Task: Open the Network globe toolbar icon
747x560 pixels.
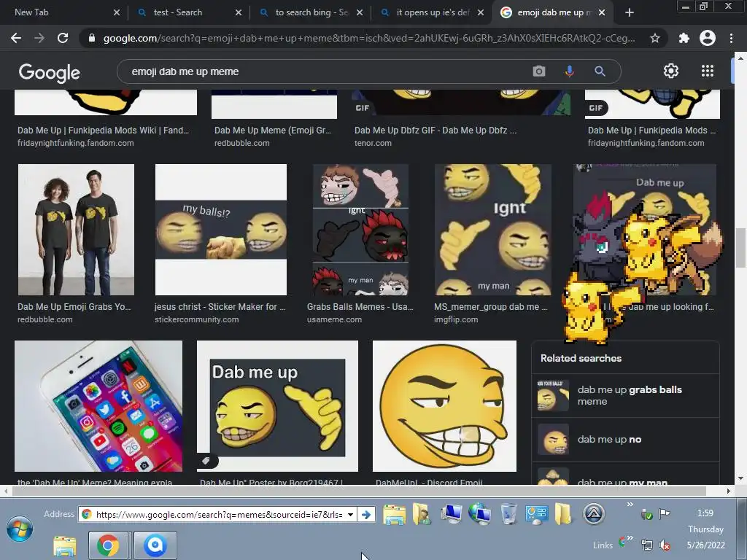Action: click(479, 514)
